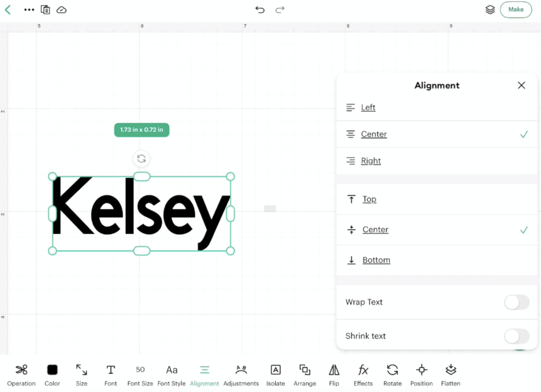Screen dimensions: 541x392
Task: Open the Rotate tool in the toolbar
Action: [393, 375]
